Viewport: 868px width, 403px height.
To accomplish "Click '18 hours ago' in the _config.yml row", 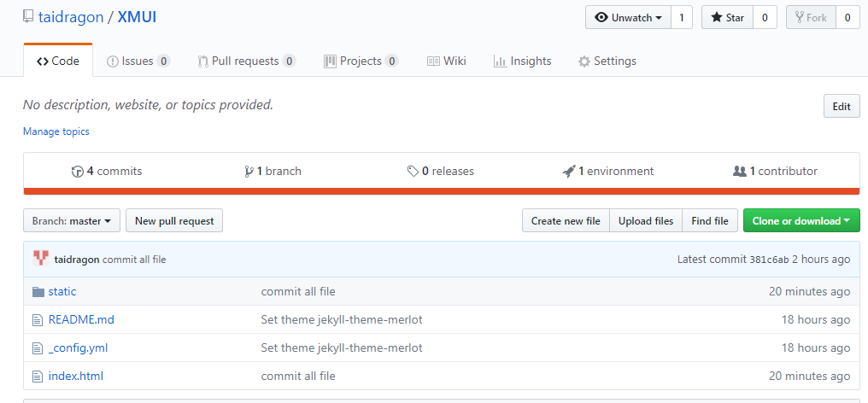I will pyautogui.click(x=816, y=348).
